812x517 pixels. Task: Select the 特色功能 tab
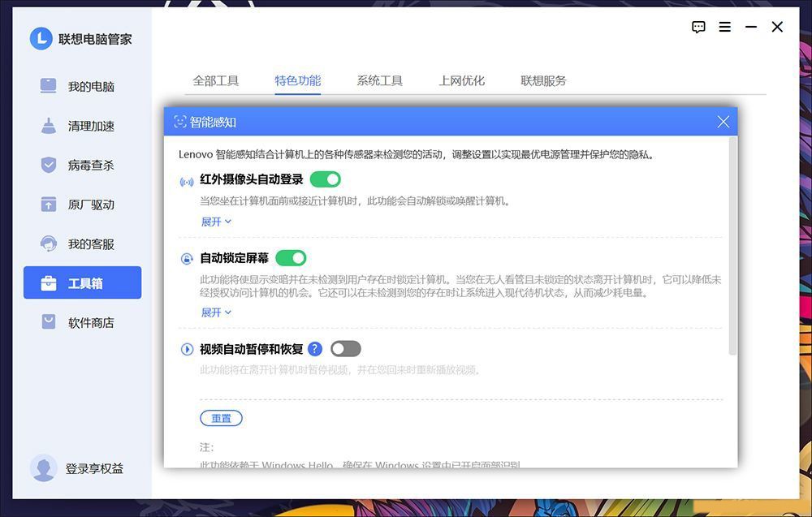(298, 80)
